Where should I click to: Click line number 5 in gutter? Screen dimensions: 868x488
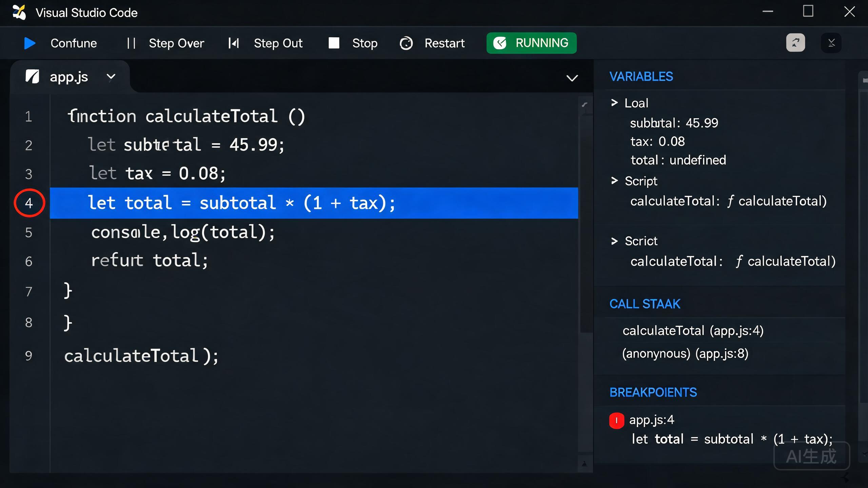tap(28, 233)
